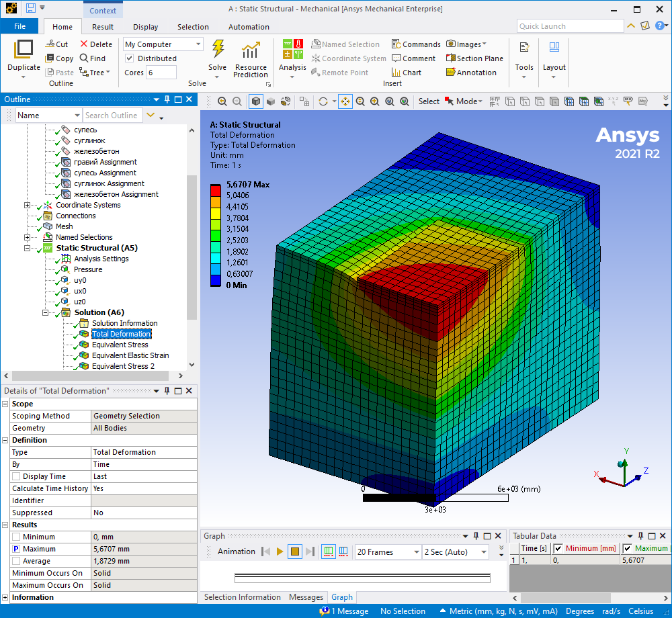This screenshot has width=672, height=618.
Task: Click the Layout icon
Action: click(x=554, y=47)
